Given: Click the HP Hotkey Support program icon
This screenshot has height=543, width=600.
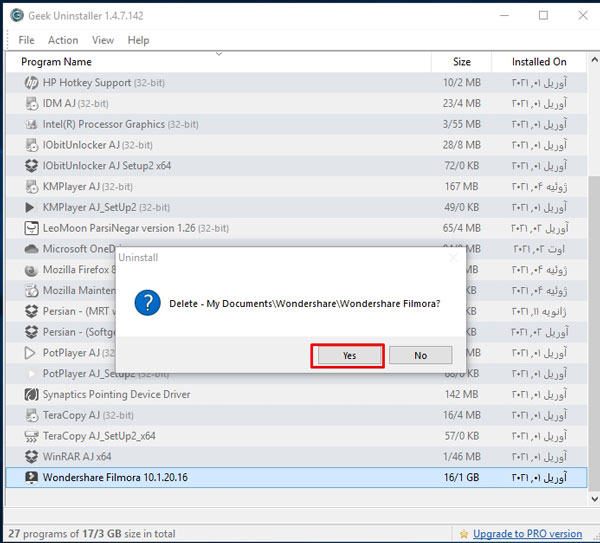Looking at the screenshot, I should click(x=31, y=83).
